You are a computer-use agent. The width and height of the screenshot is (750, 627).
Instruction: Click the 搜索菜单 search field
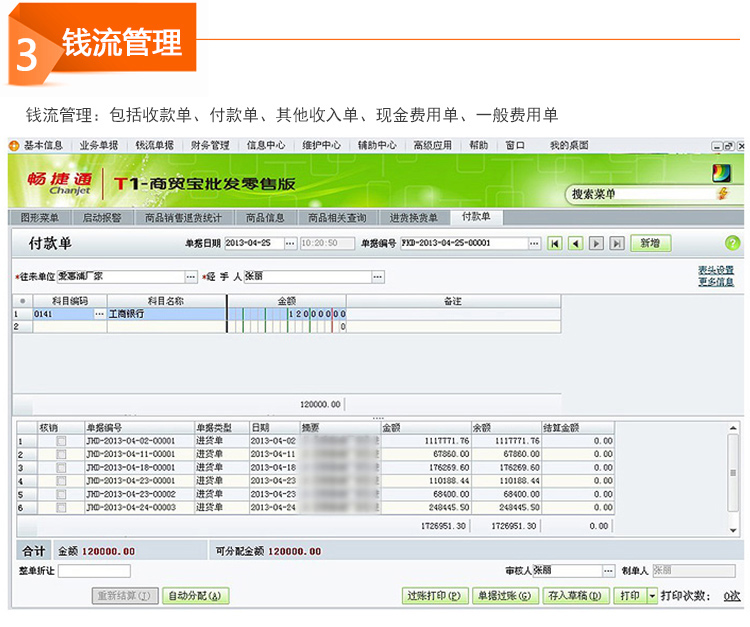point(641,194)
